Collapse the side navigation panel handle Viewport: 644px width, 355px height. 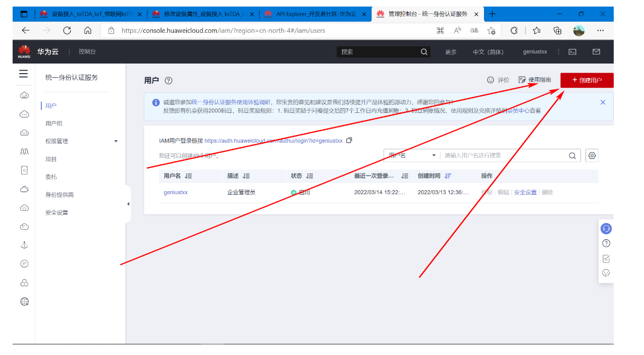[x=128, y=204]
